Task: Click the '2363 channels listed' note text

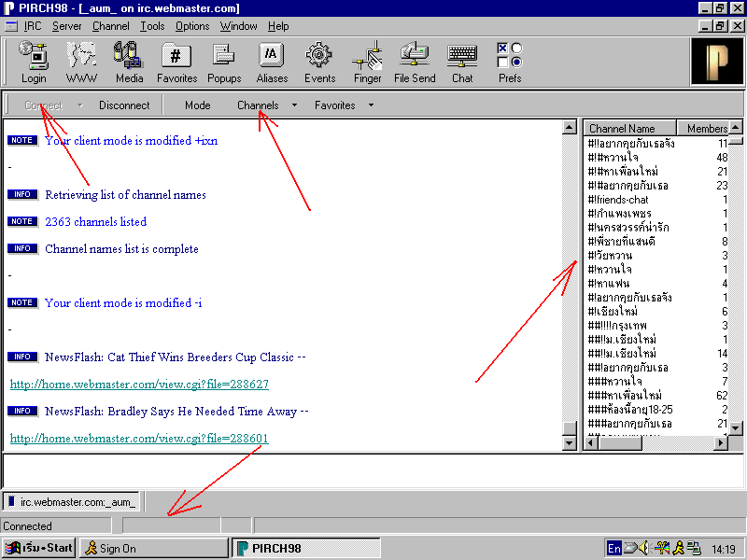Action: coord(96,222)
